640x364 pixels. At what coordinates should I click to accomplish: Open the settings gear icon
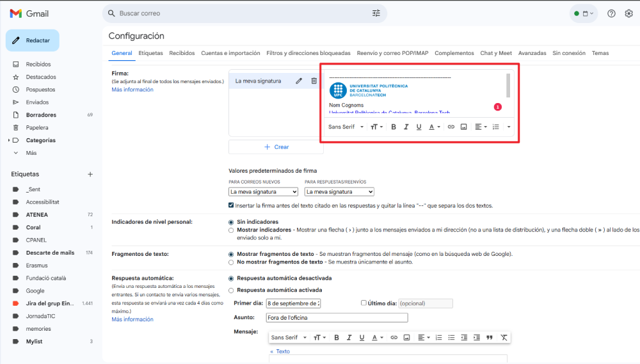628,13
